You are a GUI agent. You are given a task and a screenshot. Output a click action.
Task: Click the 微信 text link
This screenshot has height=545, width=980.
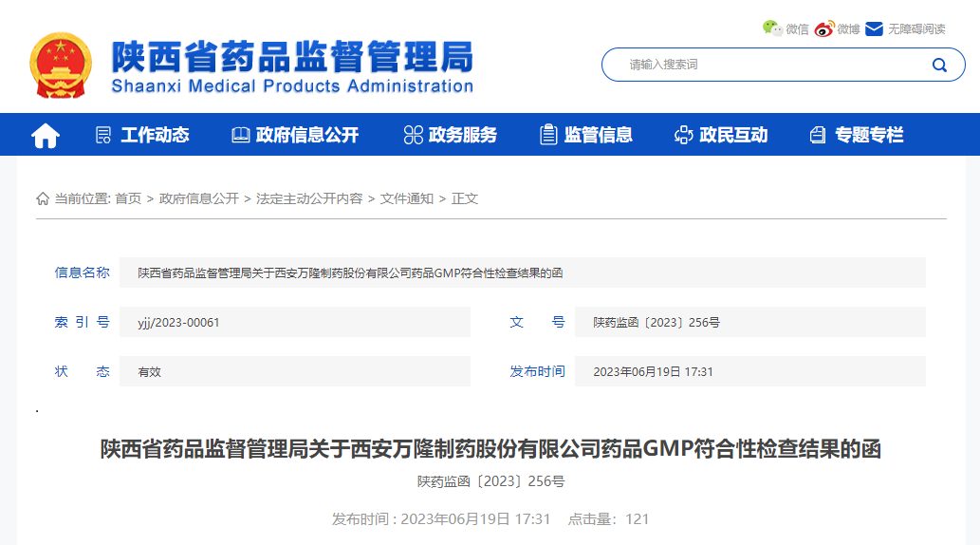click(797, 29)
